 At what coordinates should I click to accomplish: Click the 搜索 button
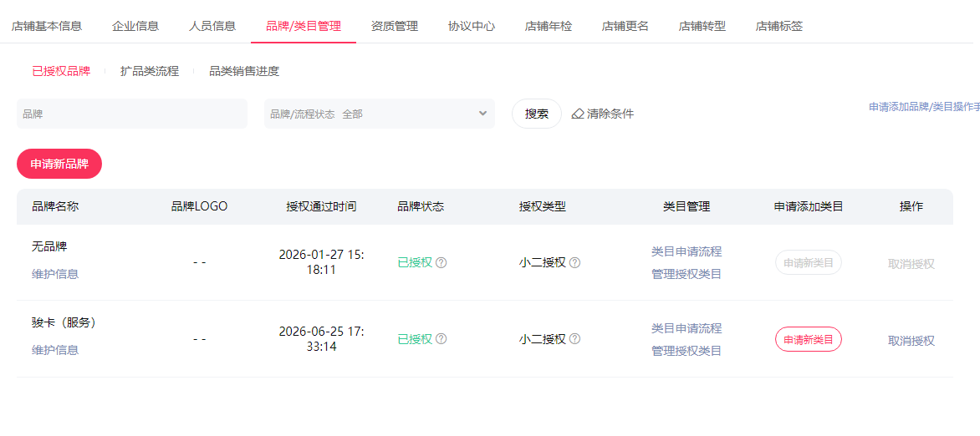tap(537, 114)
